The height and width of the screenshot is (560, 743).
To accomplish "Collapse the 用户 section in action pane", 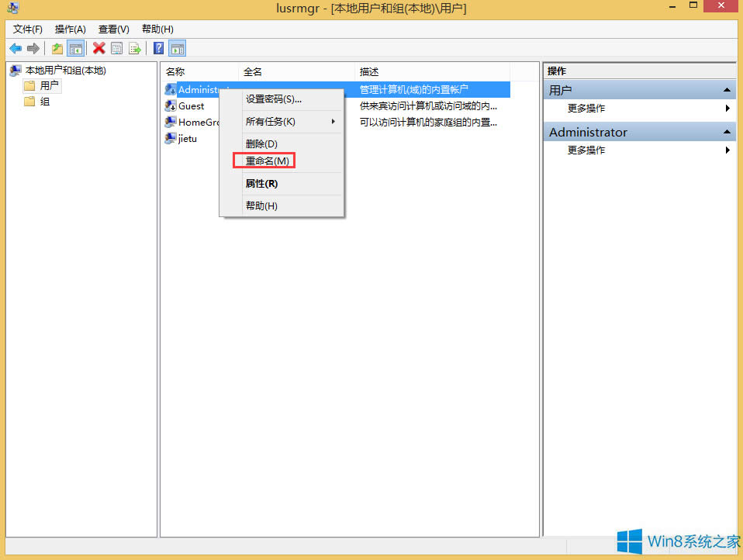I will pyautogui.click(x=726, y=89).
